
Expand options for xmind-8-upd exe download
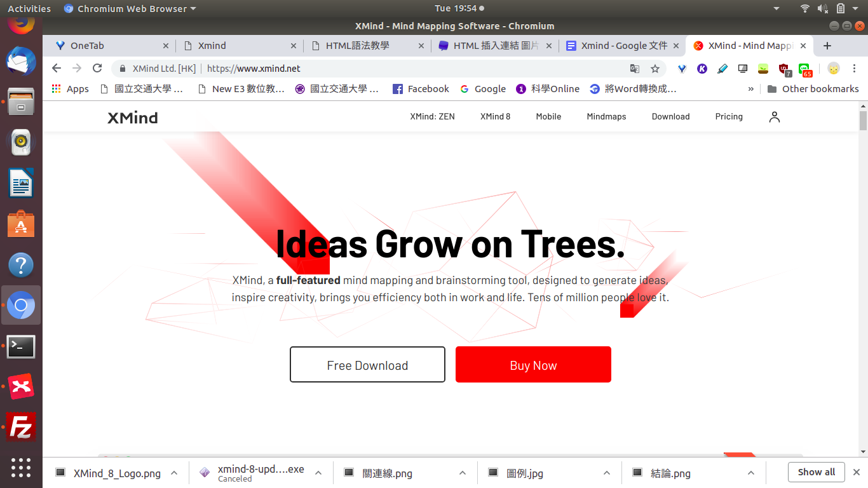pyautogui.click(x=318, y=473)
